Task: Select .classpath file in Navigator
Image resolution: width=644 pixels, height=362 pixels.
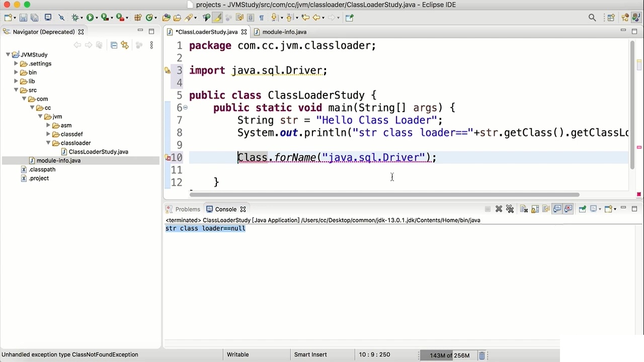Action: tap(38, 169)
